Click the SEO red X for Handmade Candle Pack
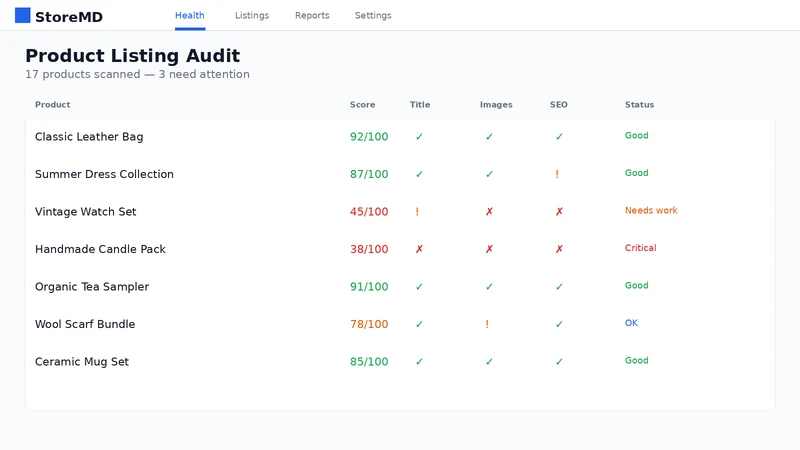Image resolution: width=800 pixels, height=450 pixels. pyautogui.click(x=559, y=249)
